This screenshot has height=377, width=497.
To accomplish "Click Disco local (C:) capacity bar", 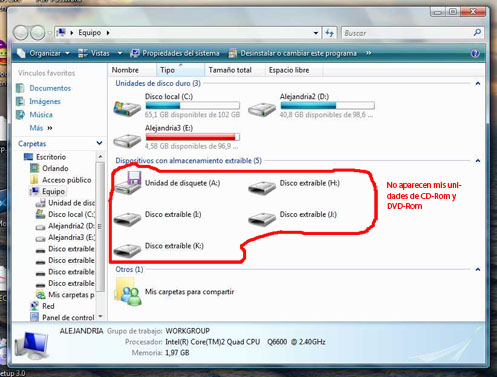I will pyautogui.click(x=193, y=106).
